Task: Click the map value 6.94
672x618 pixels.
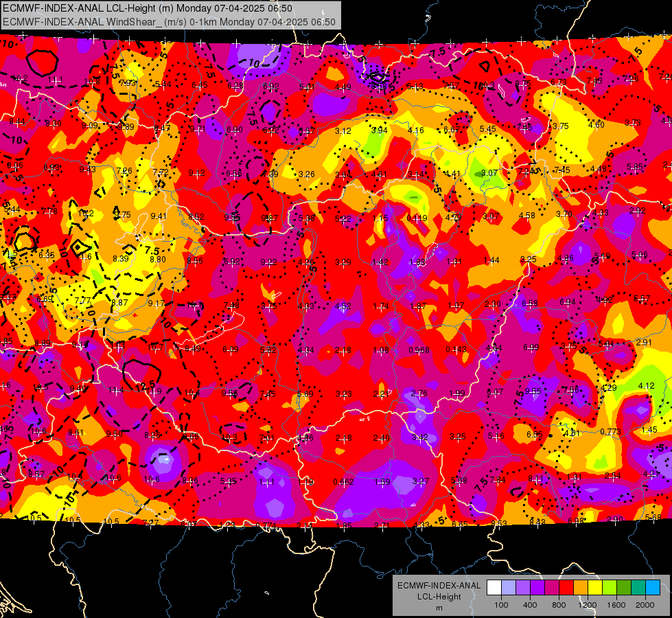Action: pos(568,302)
